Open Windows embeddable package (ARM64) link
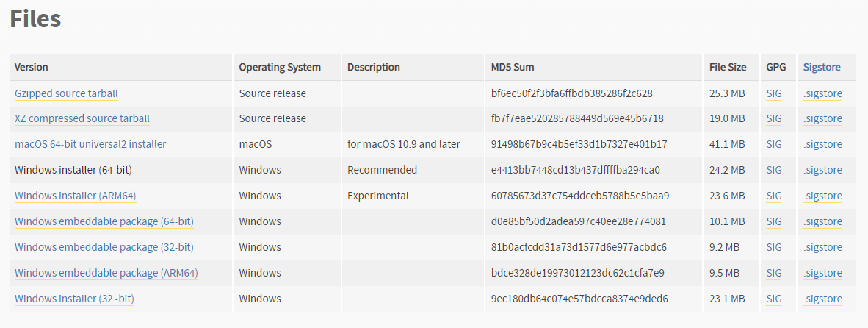Image resolution: width=868 pixels, height=328 pixels. (106, 273)
